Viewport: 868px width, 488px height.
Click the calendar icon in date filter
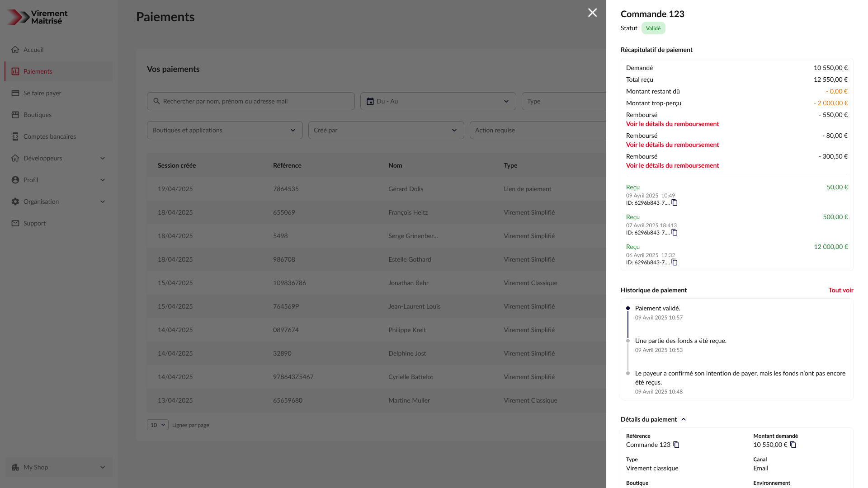point(370,101)
